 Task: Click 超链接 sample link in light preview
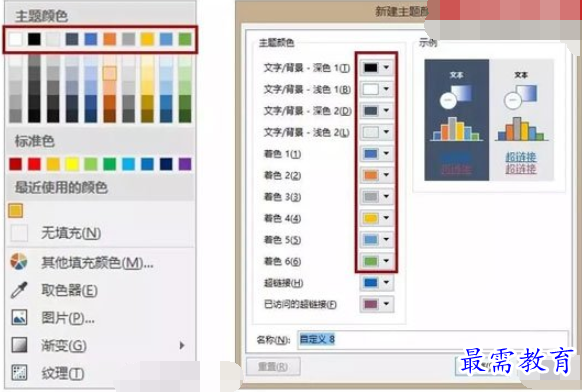pos(521,157)
